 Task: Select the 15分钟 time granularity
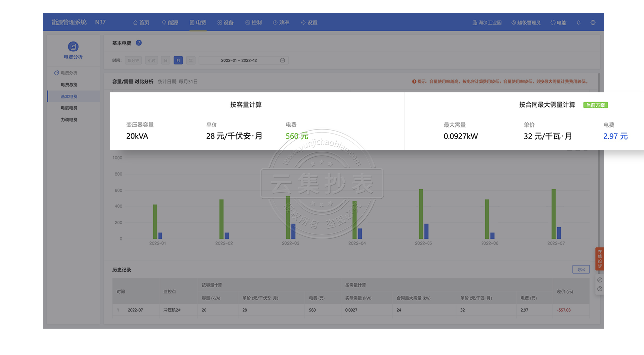pos(133,60)
